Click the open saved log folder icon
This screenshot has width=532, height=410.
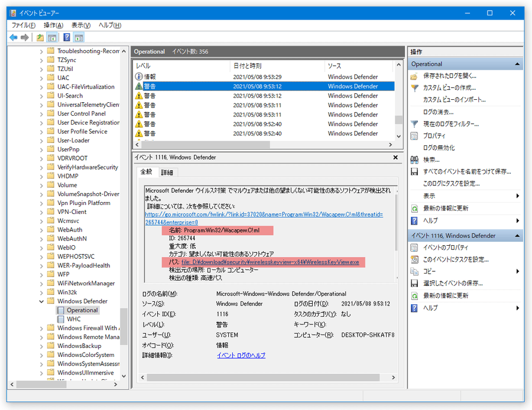[x=414, y=76]
